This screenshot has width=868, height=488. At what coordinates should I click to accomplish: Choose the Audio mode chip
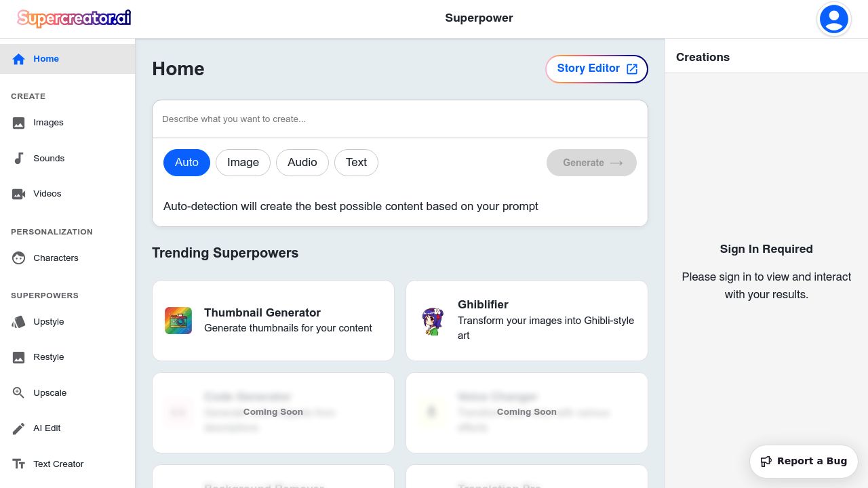coord(302,163)
